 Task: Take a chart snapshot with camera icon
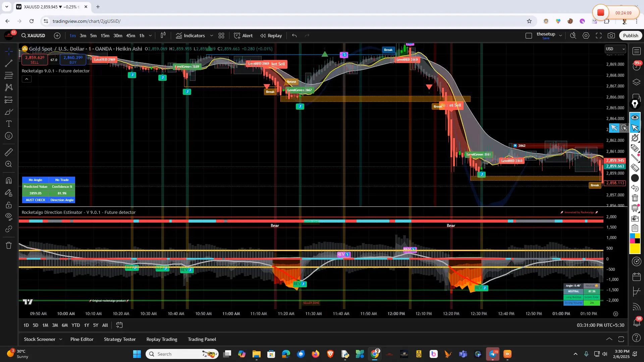pyautogui.click(x=611, y=36)
